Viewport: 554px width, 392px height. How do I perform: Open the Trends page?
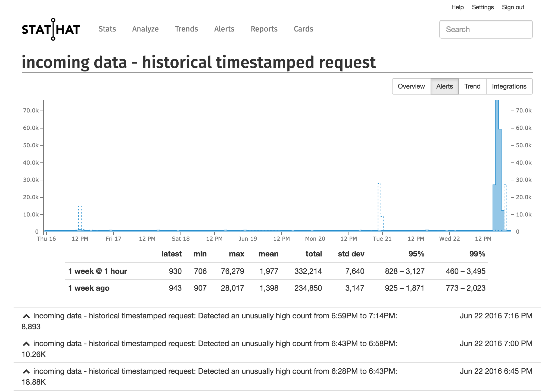click(x=186, y=29)
